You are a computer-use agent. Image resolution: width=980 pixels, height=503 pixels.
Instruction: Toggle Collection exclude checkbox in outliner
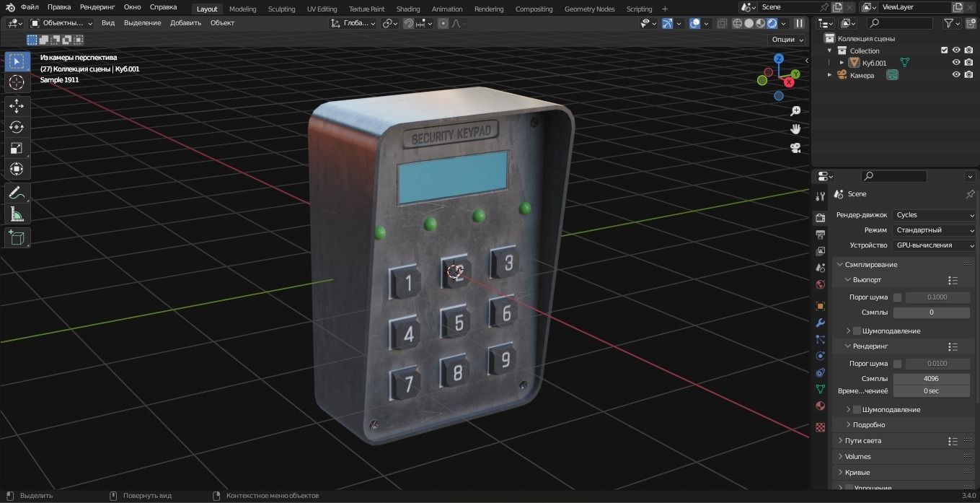pos(944,51)
